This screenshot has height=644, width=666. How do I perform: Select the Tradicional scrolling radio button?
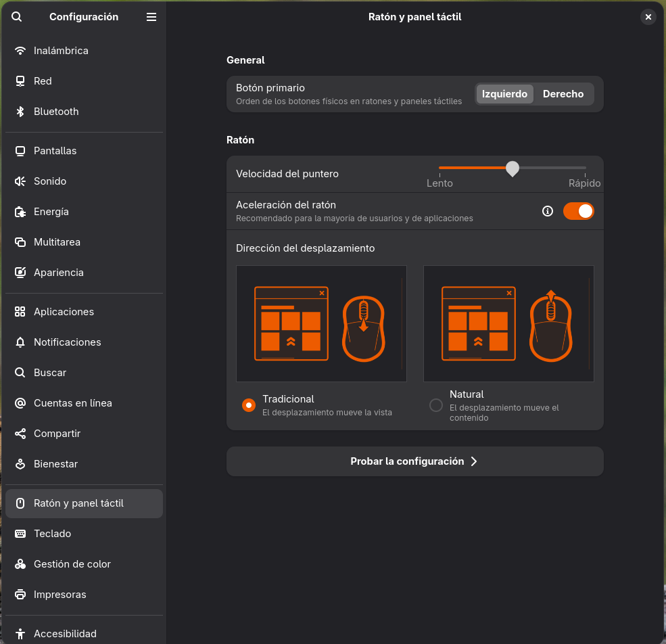(x=249, y=405)
